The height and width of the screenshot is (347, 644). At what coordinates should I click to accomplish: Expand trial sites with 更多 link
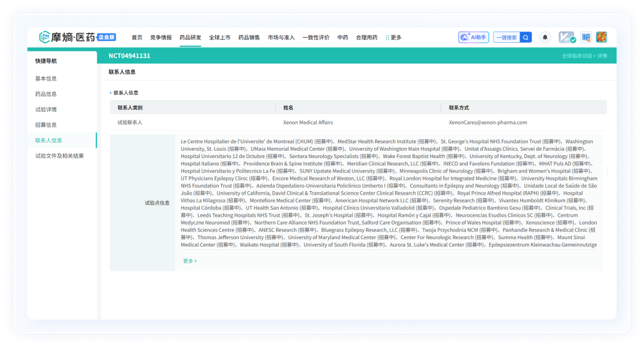(190, 261)
